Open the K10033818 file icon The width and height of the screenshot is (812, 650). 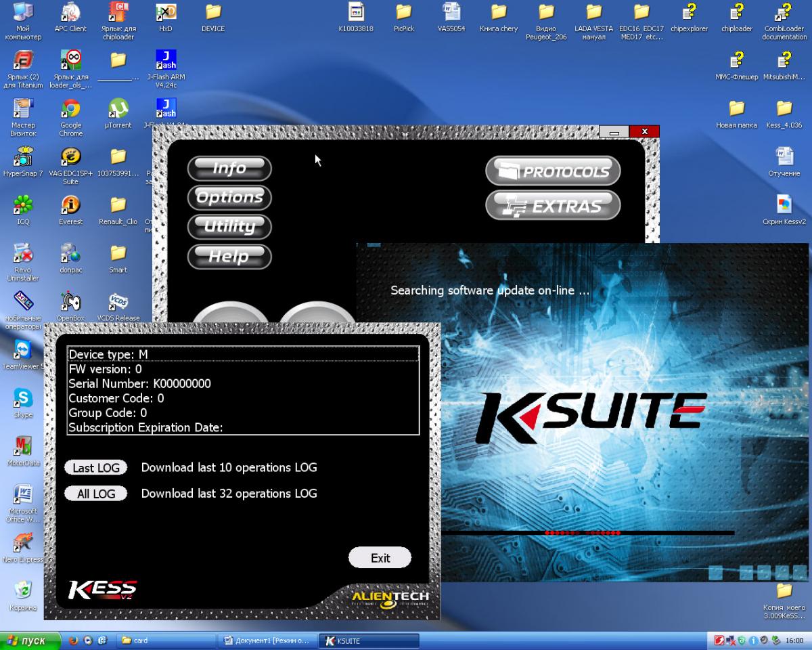[x=356, y=18]
